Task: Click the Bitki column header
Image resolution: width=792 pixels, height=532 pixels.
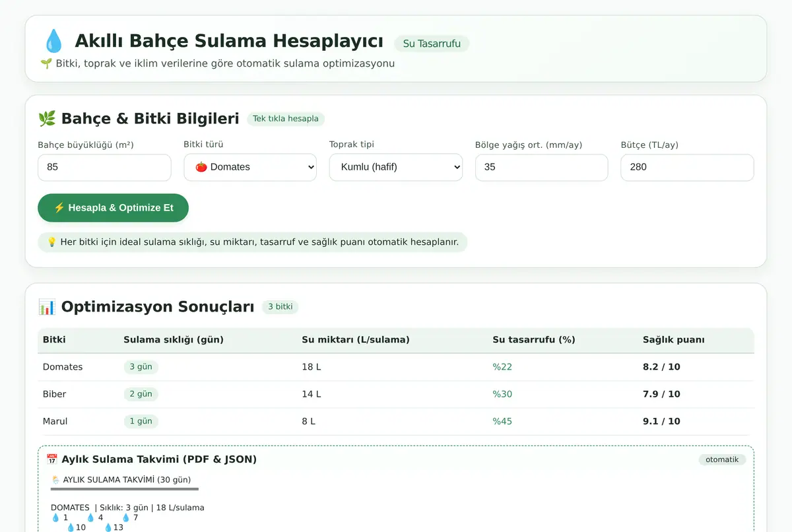Action: pyautogui.click(x=54, y=340)
